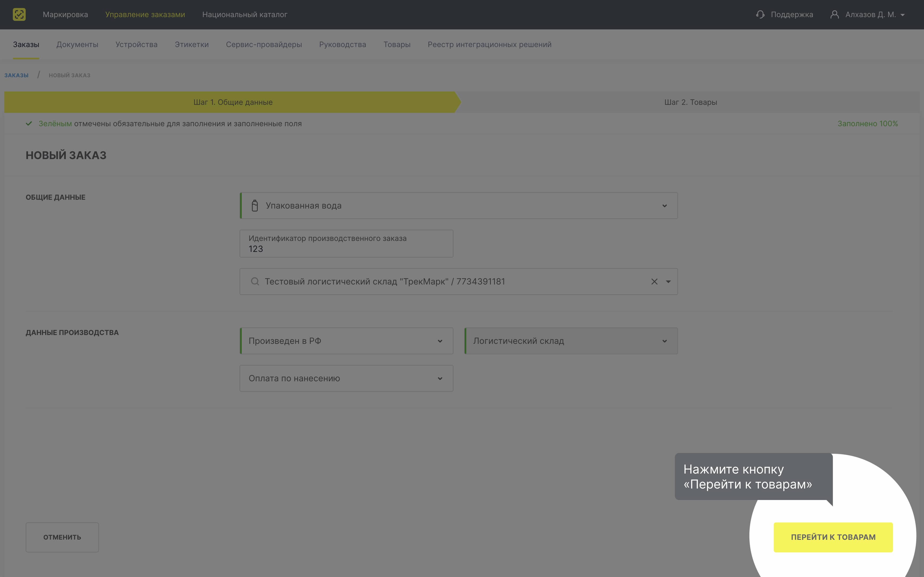Click the production order identifier field
The image size is (924, 577).
coord(346,244)
